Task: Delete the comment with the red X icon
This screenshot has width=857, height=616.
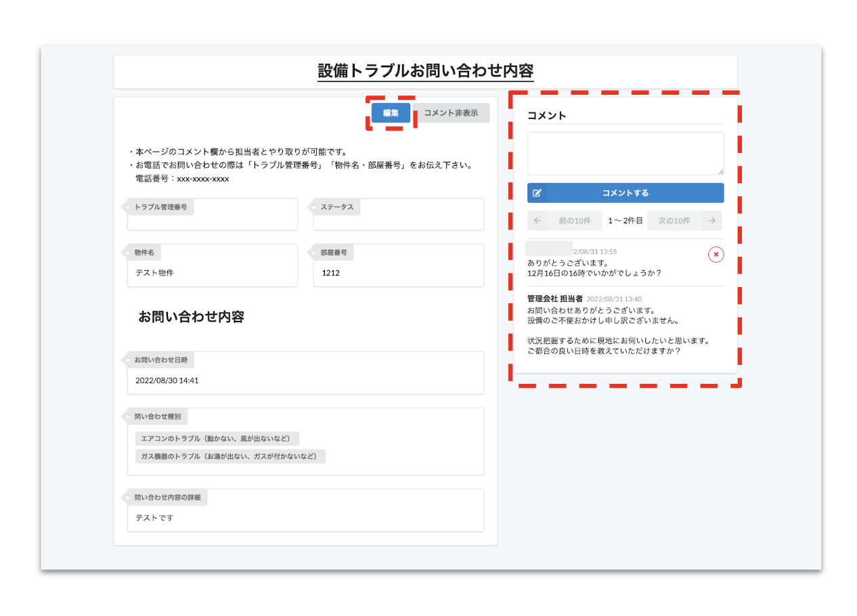Action: pyautogui.click(x=716, y=254)
